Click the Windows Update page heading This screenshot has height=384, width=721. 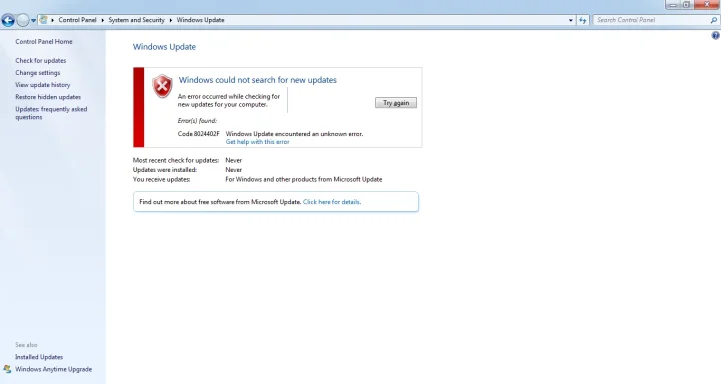[164, 47]
